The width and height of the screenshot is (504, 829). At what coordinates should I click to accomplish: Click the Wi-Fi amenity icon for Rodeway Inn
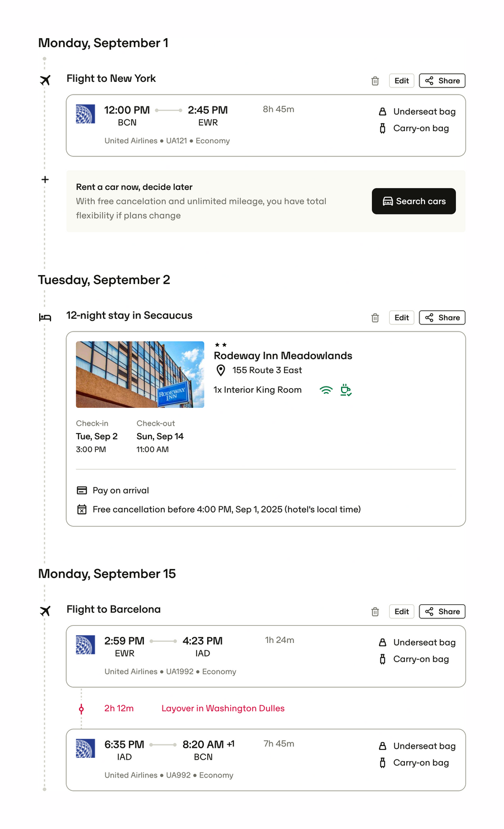[x=326, y=390]
